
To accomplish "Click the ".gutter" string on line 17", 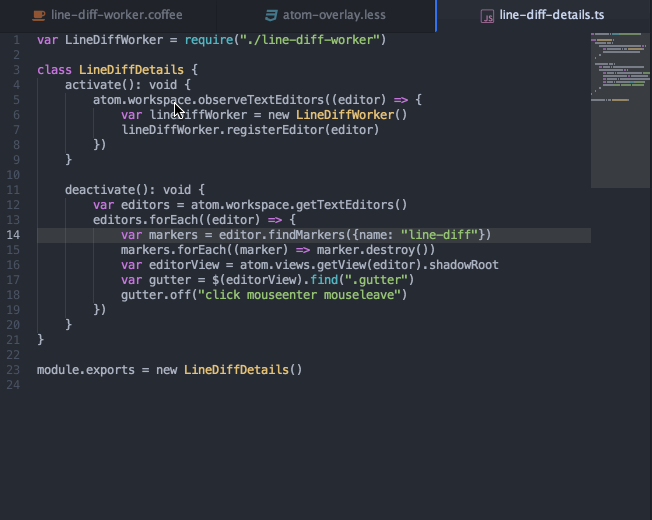I will tap(376, 280).
